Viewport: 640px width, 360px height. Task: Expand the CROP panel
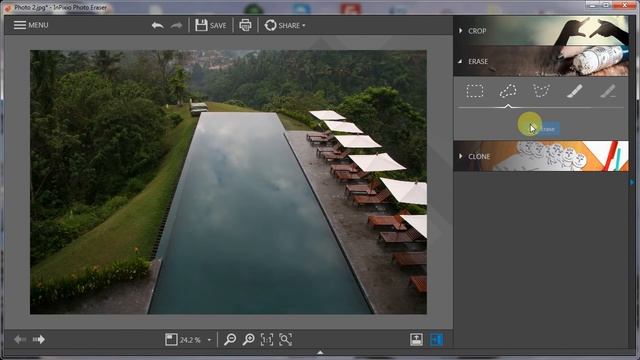(x=541, y=31)
